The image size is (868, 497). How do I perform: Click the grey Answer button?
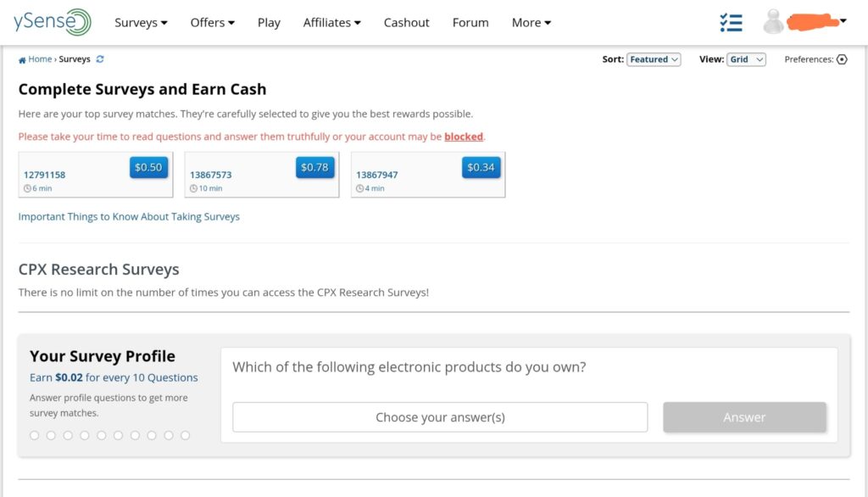[x=744, y=417]
